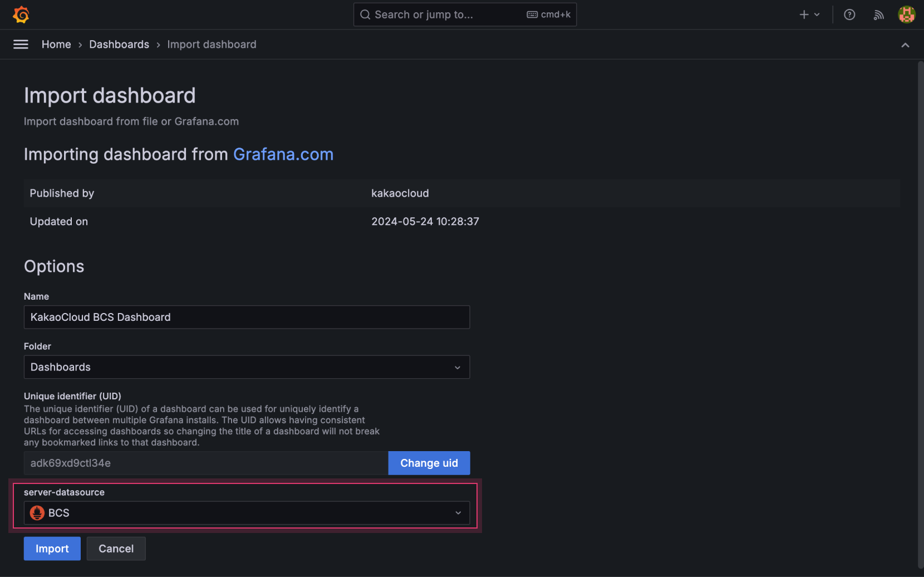The image size is (924, 577).
Task: Click the Prometheus flame icon beside BCS
Action: pyautogui.click(x=37, y=513)
